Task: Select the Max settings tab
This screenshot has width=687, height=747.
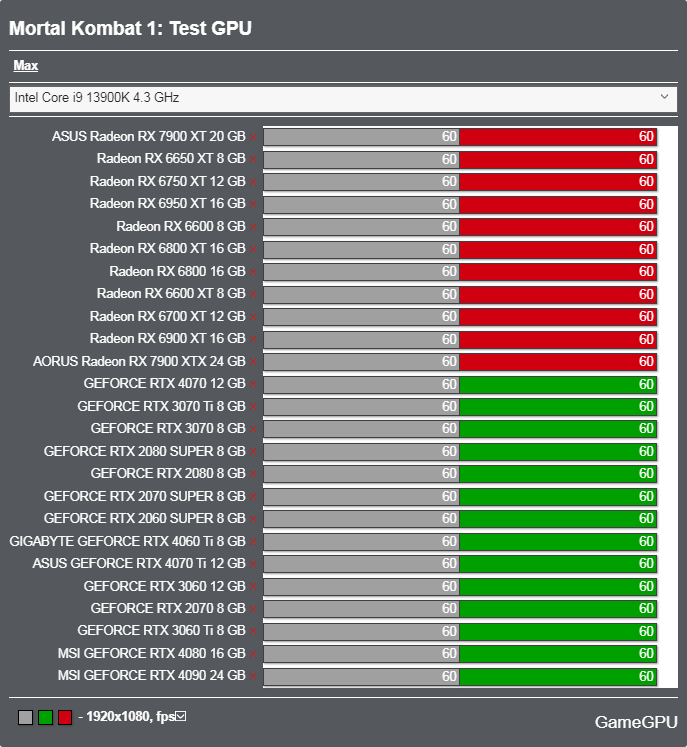Action: (x=26, y=65)
